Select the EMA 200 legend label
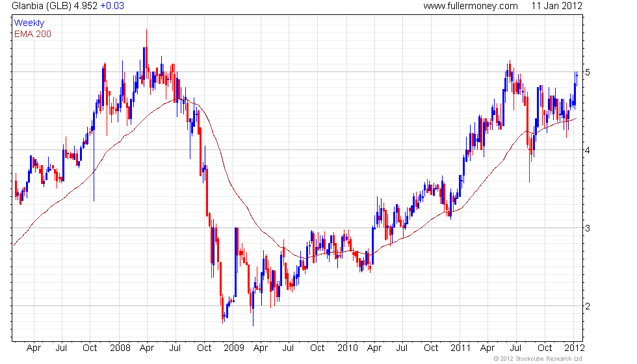 [x=33, y=34]
